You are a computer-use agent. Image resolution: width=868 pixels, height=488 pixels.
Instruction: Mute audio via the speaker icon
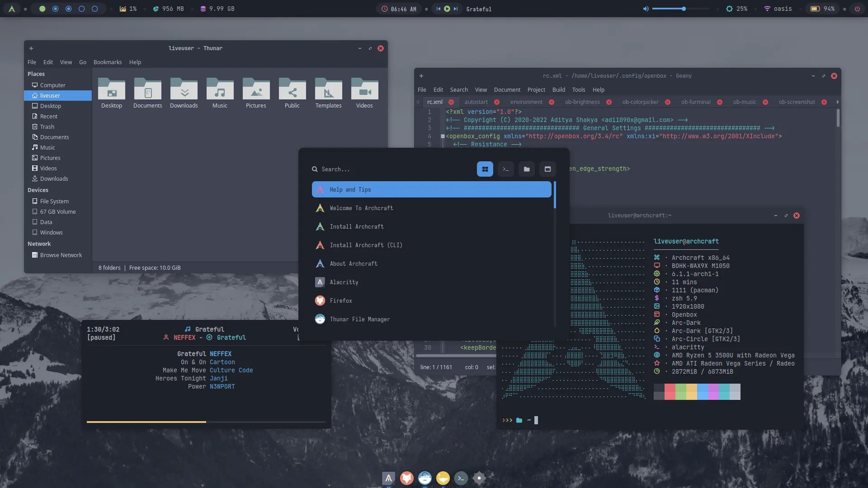(x=646, y=9)
